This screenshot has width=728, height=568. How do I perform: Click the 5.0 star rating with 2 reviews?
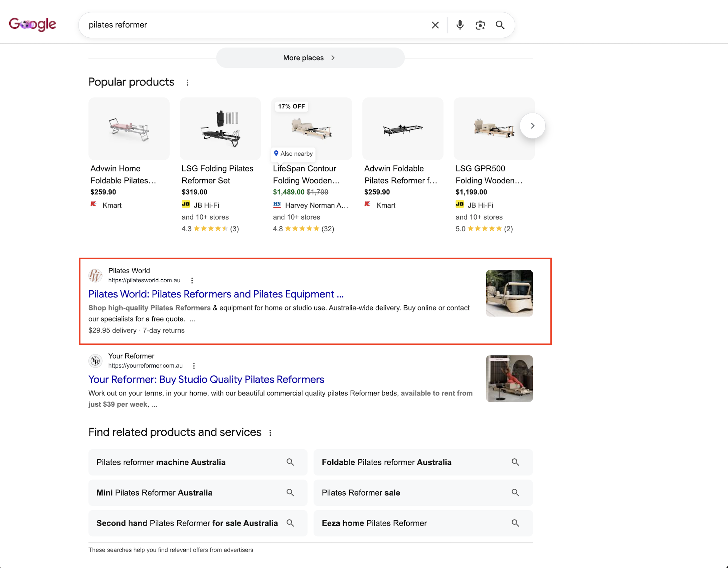tap(484, 229)
